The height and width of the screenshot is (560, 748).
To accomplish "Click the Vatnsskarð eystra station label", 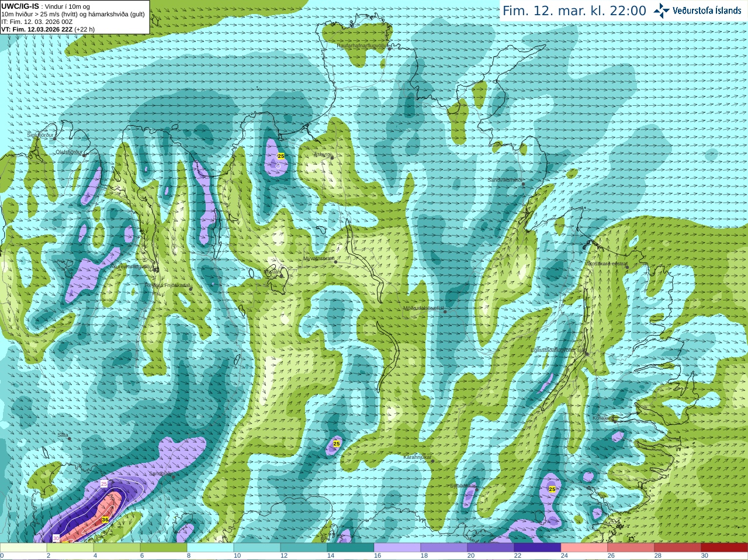I will pos(605,264).
